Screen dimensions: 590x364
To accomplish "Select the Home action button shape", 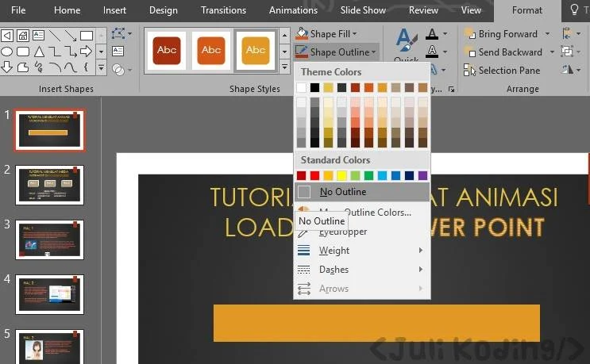I will click(22, 36).
